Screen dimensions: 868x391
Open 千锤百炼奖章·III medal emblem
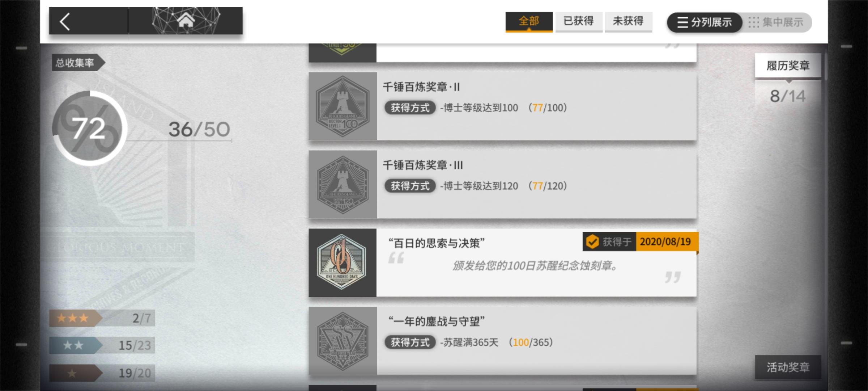(x=342, y=184)
